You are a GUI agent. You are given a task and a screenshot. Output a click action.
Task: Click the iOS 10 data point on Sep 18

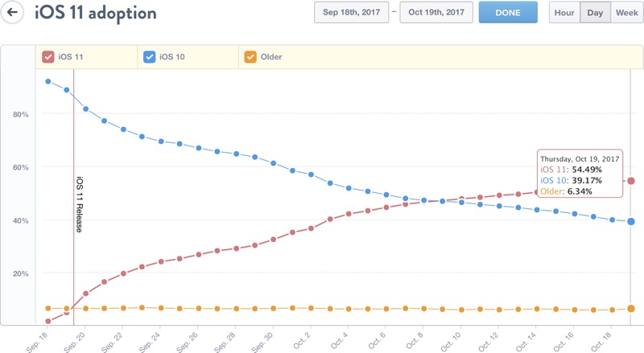point(48,81)
